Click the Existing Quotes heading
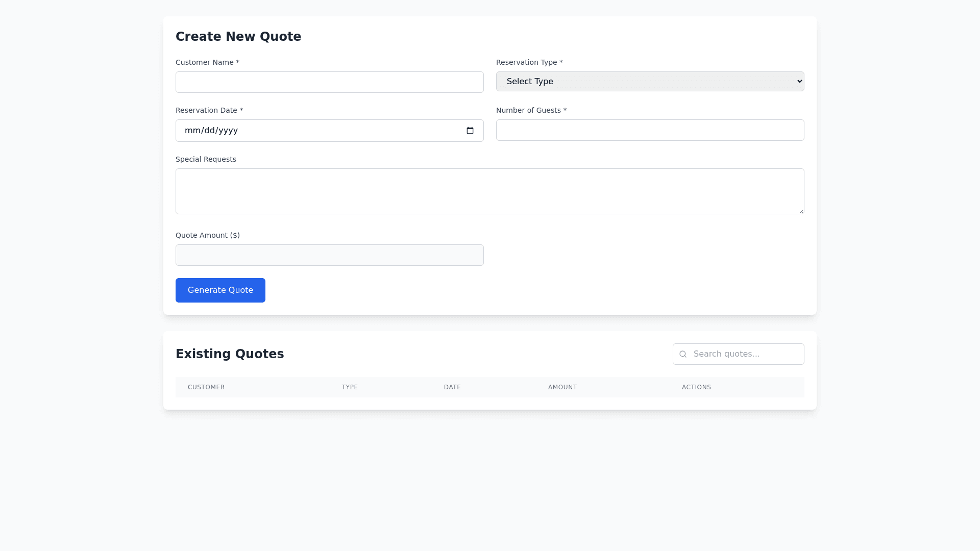The height and width of the screenshot is (551, 980). pyautogui.click(x=230, y=354)
